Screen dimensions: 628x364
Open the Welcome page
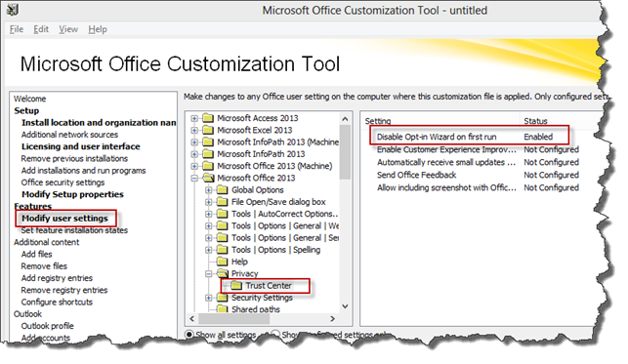tap(29, 99)
